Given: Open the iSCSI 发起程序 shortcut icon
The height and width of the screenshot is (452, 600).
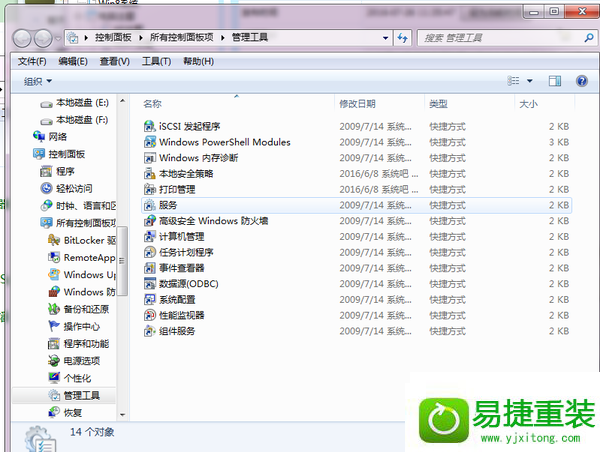Looking at the screenshot, I should [149, 126].
